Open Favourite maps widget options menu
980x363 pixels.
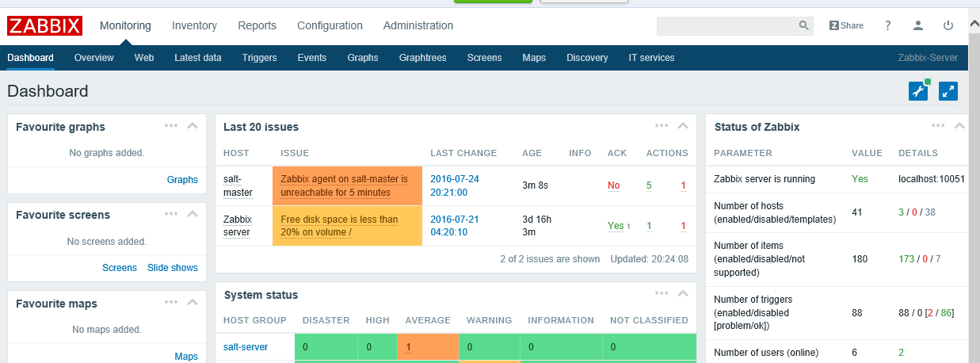pyautogui.click(x=172, y=302)
